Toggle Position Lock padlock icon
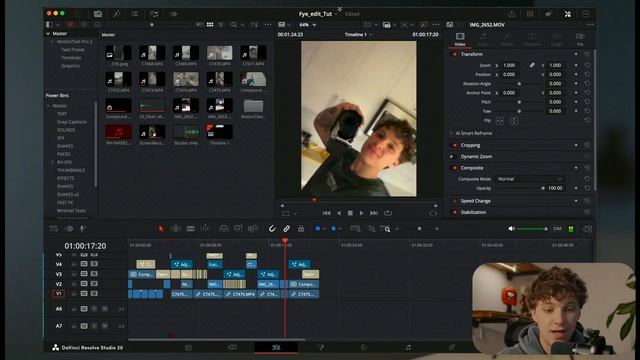Viewport: 640px width, 360px height. click(x=301, y=229)
